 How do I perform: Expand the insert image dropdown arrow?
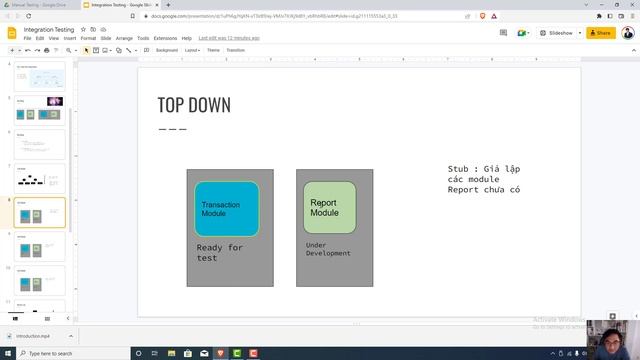click(111, 50)
